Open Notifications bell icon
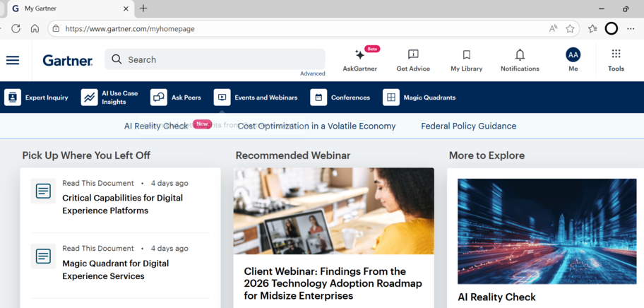The image size is (644, 308). click(520, 54)
